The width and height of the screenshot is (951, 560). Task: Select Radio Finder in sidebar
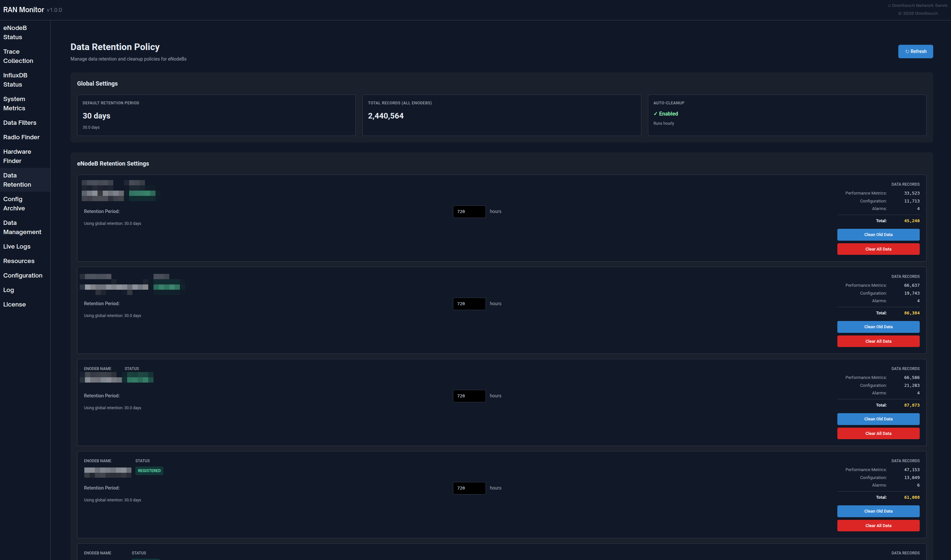(21, 137)
